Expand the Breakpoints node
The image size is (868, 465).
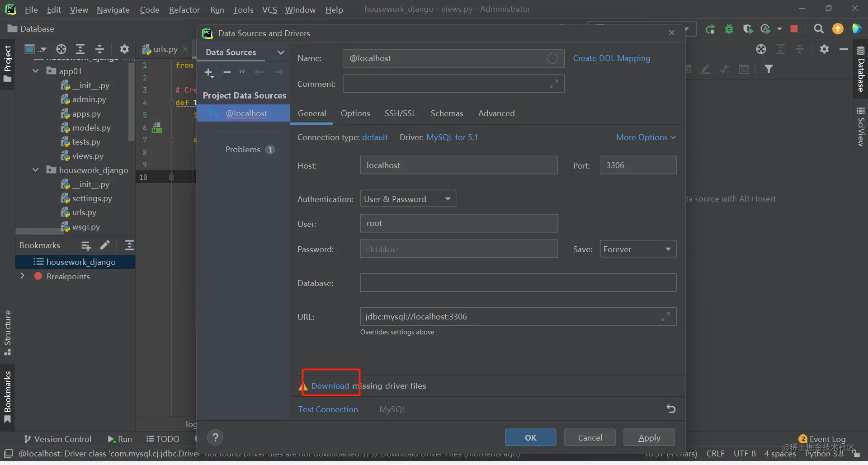pos(22,276)
